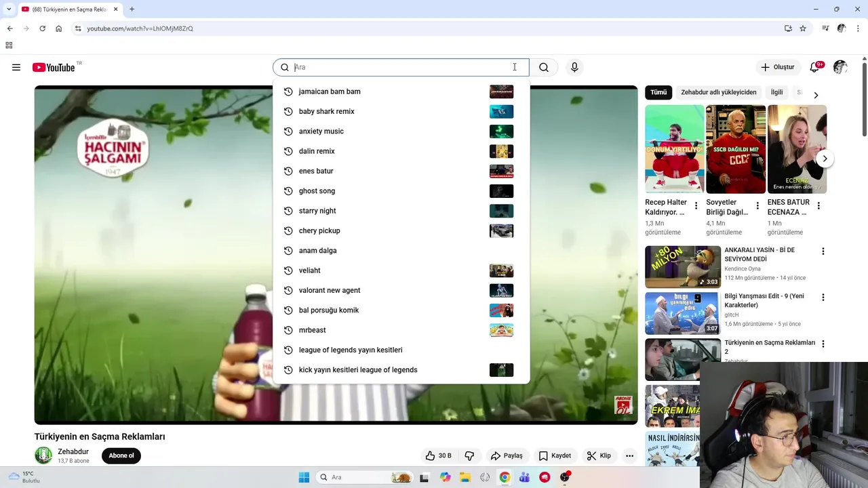
Task: Subscribe with the Abone ol button
Action: point(121,455)
